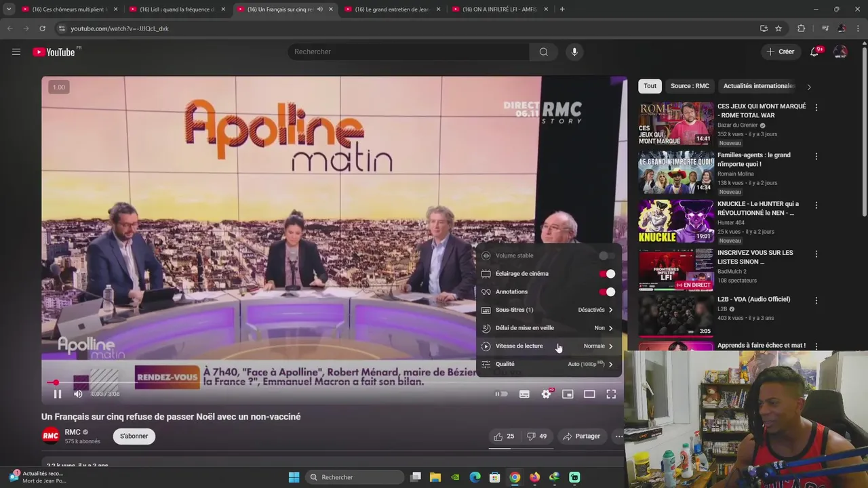Pause the video
The width and height of the screenshot is (868, 488).
pos(58,394)
